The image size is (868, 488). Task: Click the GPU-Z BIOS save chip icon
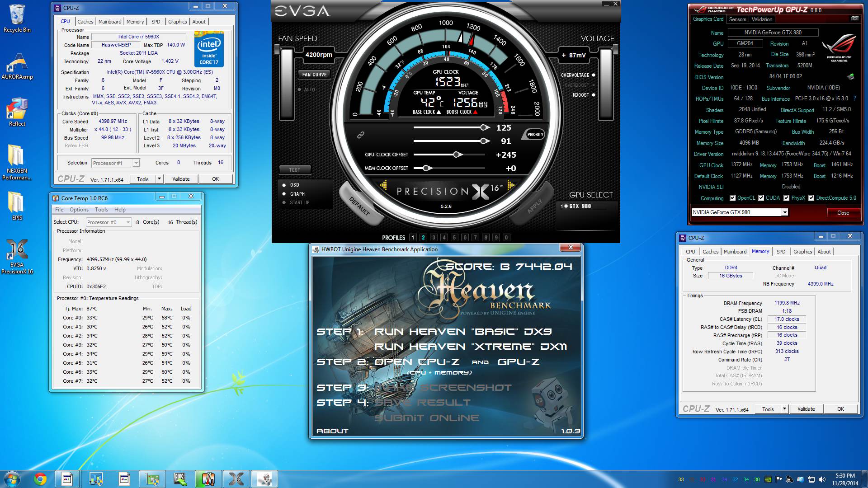click(x=851, y=77)
